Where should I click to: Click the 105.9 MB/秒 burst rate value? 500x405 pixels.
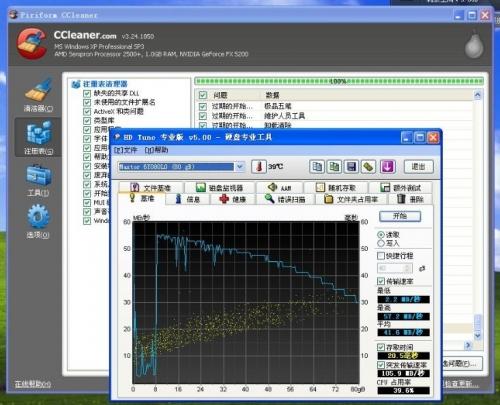[403, 374]
